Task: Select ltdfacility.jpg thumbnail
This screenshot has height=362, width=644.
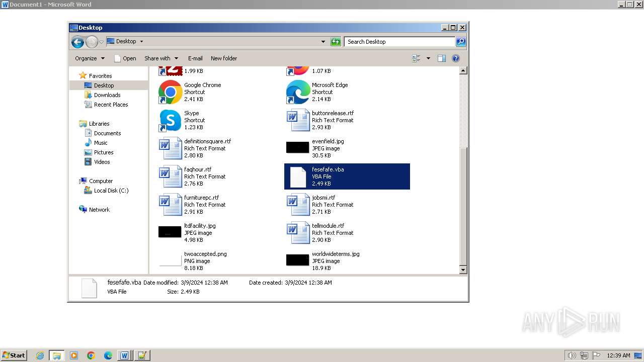Action: 170,232
